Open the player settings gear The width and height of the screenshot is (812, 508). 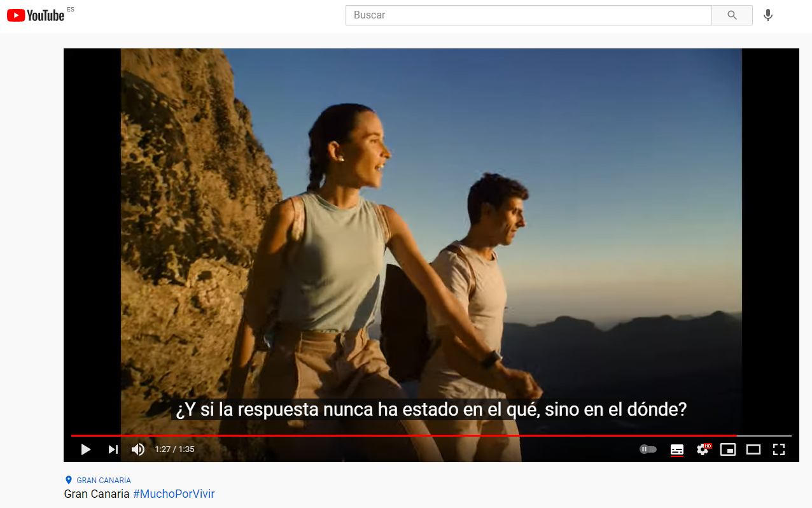point(703,449)
